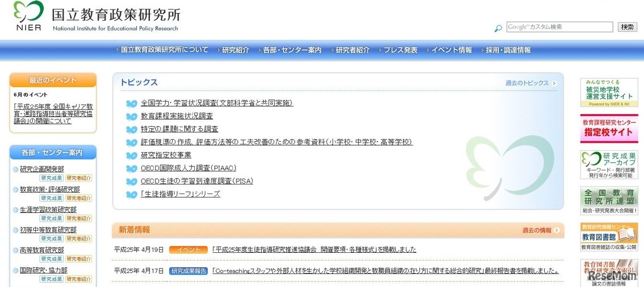Click 研究成果 button under 高等教育研究部
This screenshot has height=287, width=644.
tap(52, 258)
